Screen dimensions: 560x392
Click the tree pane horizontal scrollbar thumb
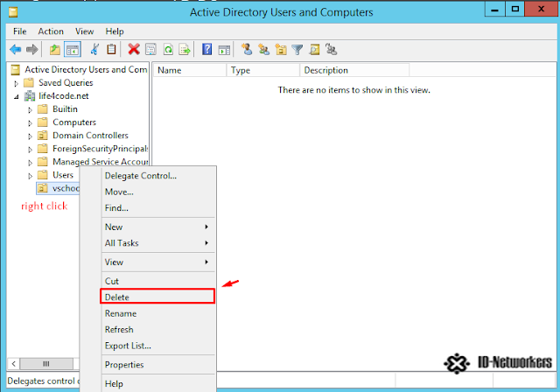pos(46,364)
